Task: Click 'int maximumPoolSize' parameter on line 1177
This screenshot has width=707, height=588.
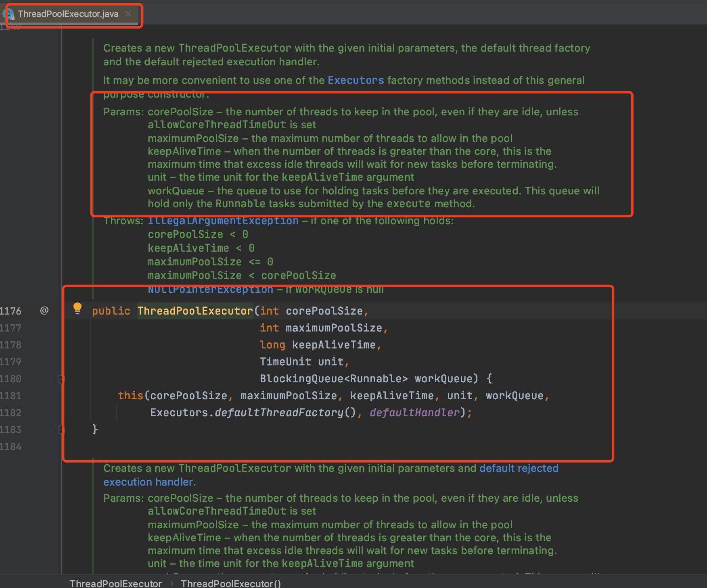Action: (x=321, y=328)
